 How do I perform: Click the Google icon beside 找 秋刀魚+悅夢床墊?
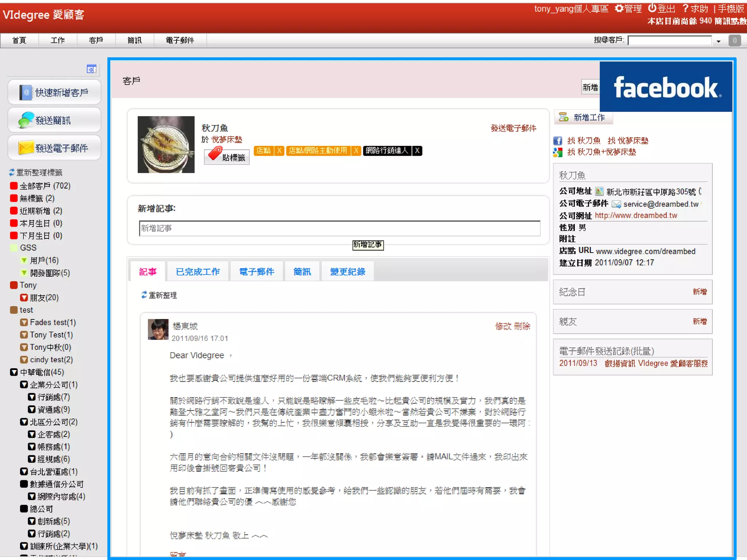tap(557, 152)
